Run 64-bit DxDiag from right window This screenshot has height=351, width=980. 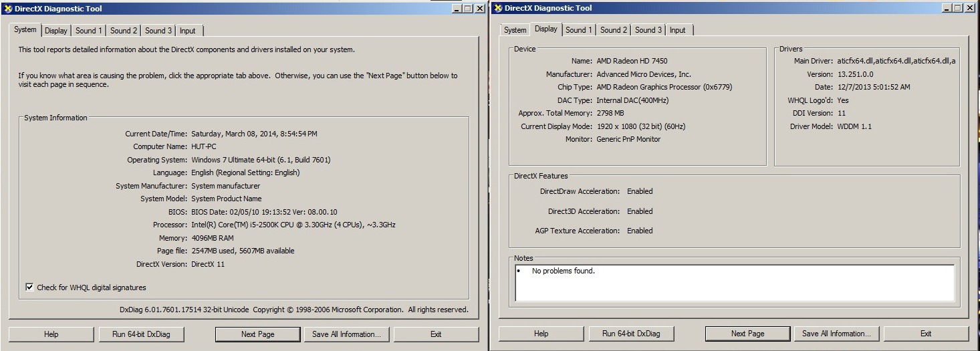coord(631,334)
